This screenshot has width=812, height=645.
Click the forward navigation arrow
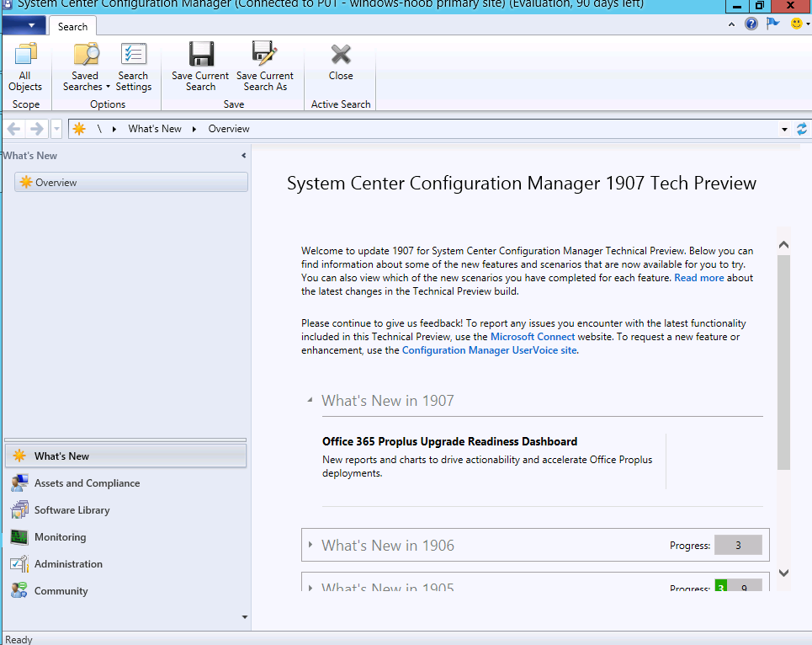coord(37,129)
